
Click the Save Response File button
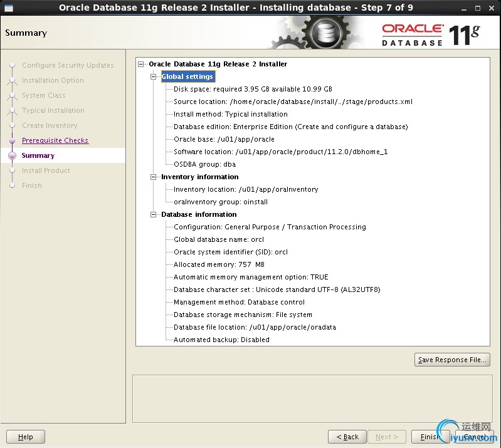click(x=452, y=360)
